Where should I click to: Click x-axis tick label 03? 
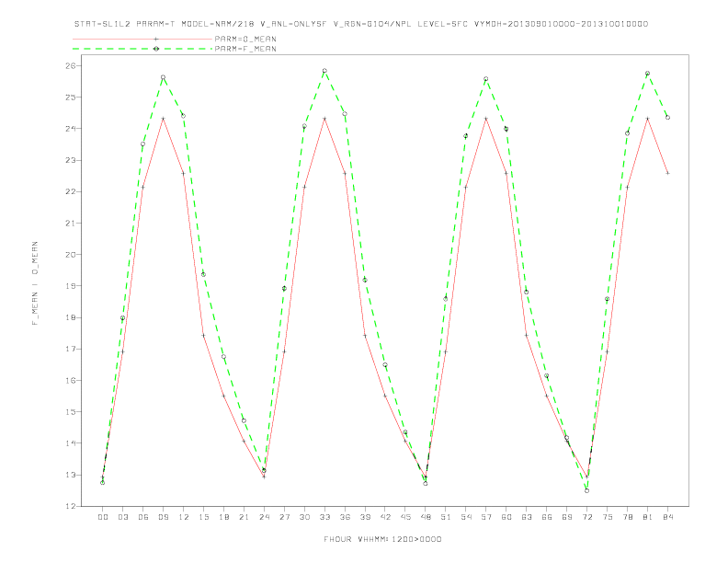point(122,517)
